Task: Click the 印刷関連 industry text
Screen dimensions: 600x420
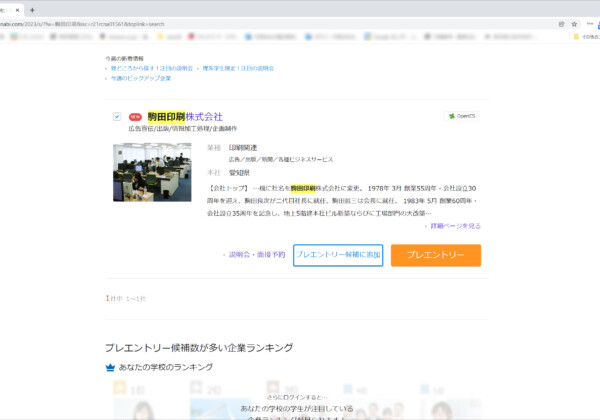Action: 243,148
